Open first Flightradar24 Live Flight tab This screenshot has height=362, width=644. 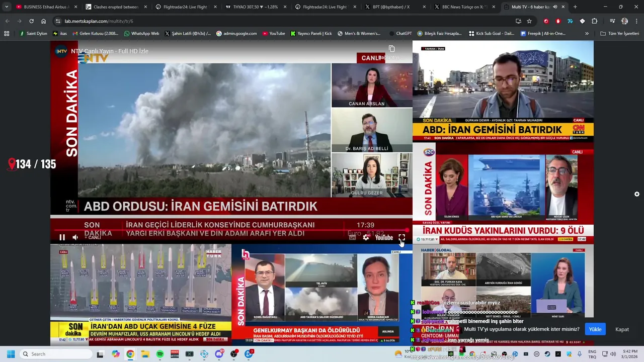click(x=186, y=7)
